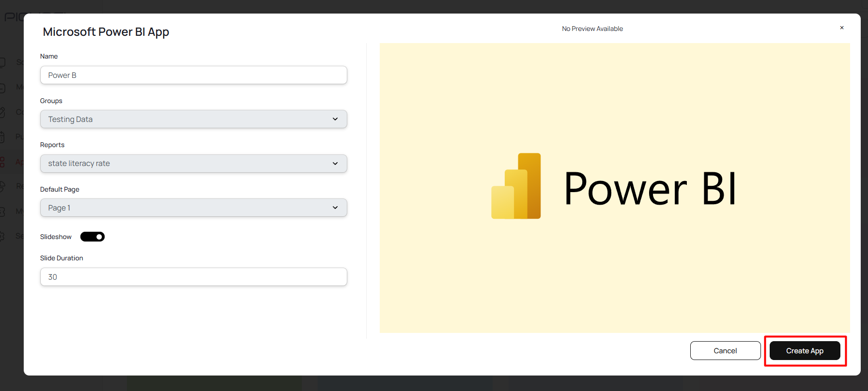Open the Groups dropdown showing Testing Data
This screenshot has width=868, height=391.
point(194,119)
